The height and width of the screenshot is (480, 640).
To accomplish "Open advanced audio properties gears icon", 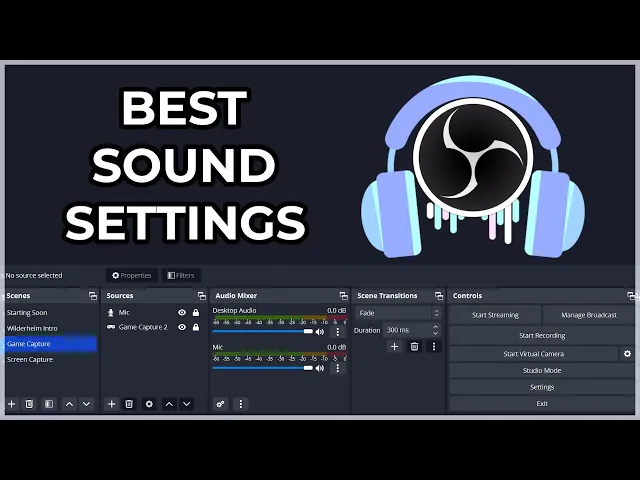I will click(x=220, y=404).
